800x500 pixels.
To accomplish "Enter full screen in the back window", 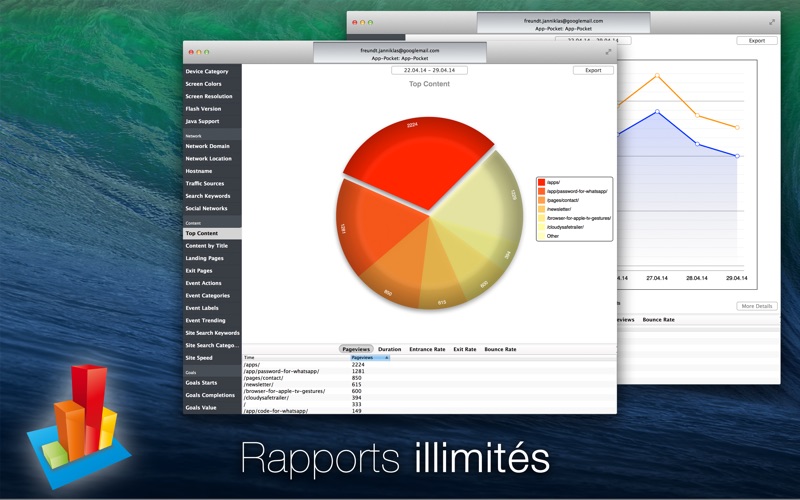I will [x=772, y=22].
